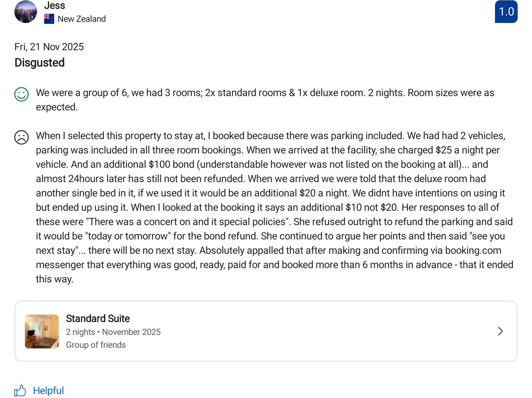
Task: Click the 1.0 review score badge
Action: tap(506, 12)
